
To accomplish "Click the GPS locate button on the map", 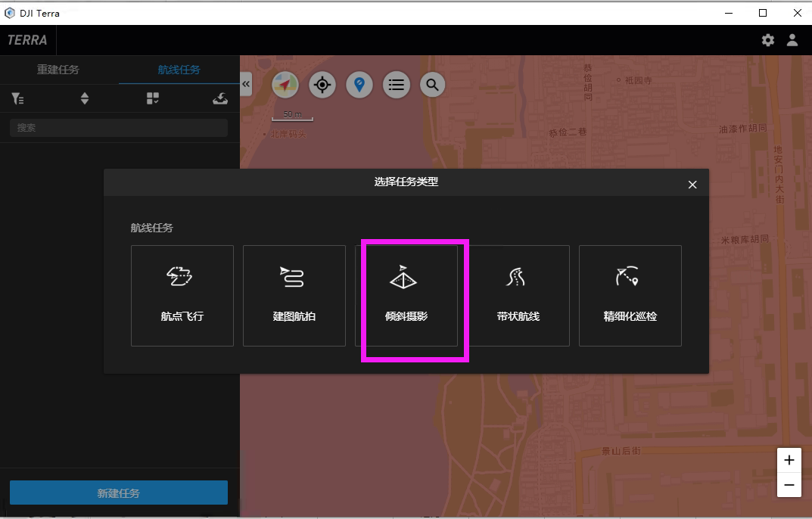I will (322, 85).
